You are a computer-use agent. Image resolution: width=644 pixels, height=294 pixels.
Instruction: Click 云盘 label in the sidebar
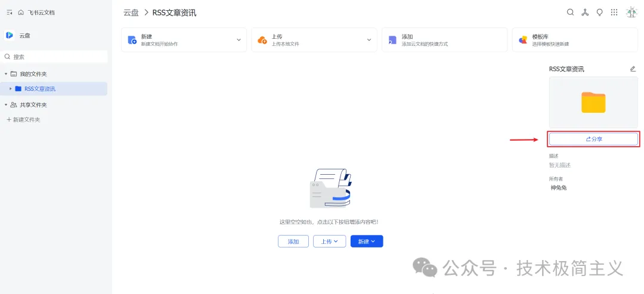24,36
